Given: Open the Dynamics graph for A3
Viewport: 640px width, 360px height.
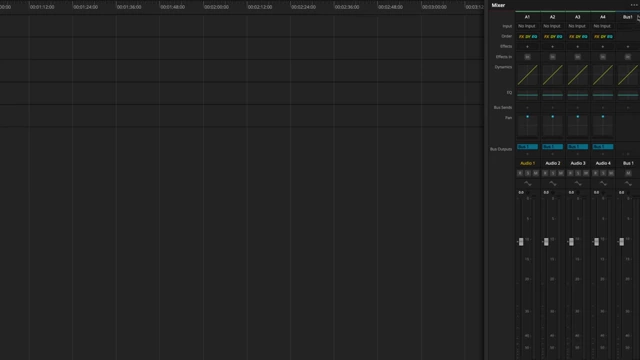Looking at the screenshot, I should pos(578,75).
